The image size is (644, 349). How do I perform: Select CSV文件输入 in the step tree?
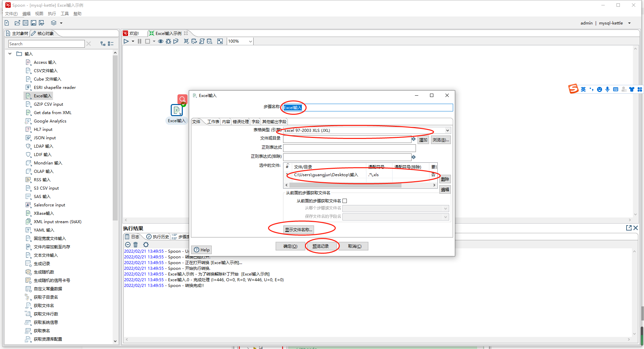[46, 71]
